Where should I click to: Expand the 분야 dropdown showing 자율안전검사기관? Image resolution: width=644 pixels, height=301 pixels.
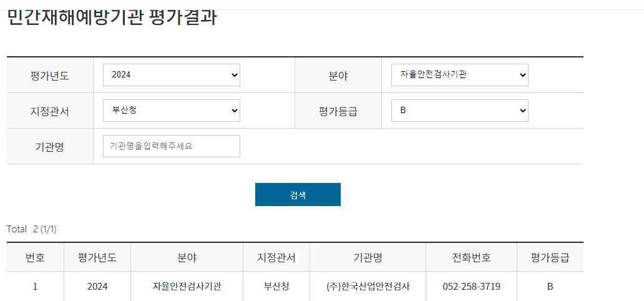tap(459, 75)
